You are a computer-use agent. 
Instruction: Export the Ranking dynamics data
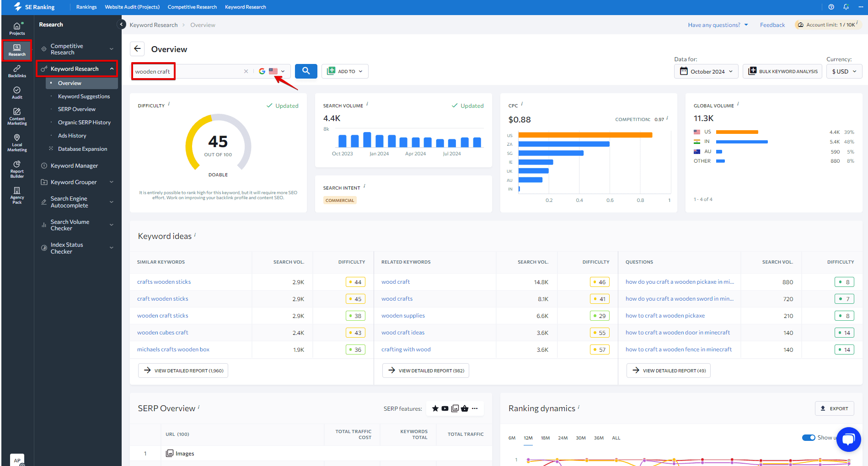pos(835,408)
